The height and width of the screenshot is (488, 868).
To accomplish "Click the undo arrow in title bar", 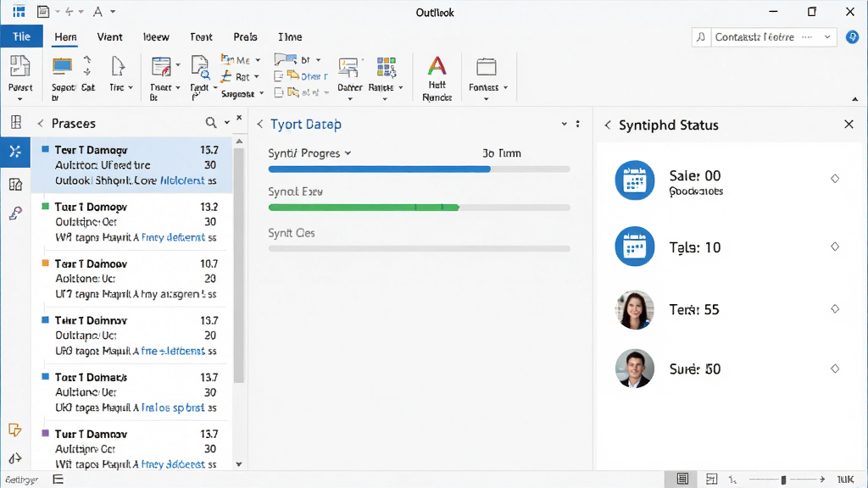I will tap(70, 12).
